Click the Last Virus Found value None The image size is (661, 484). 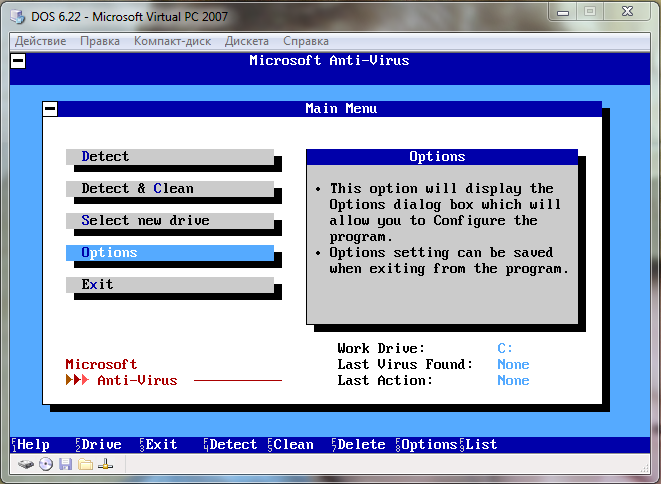[513, 364]
